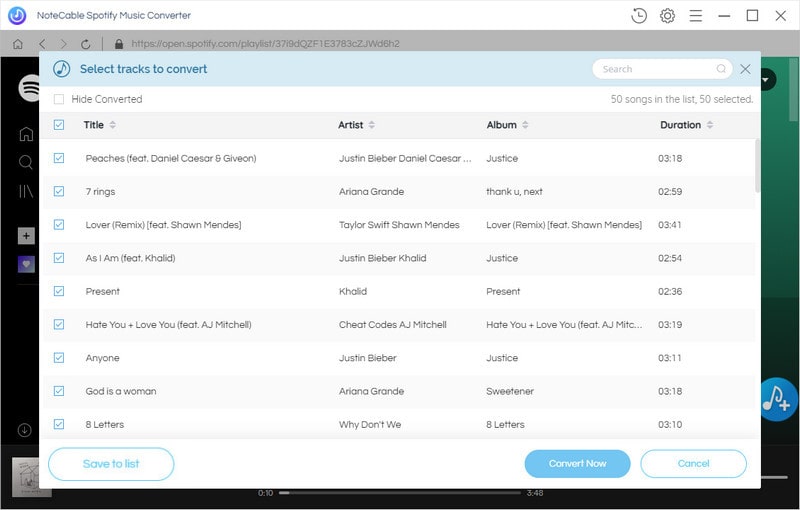Select album 'thank u, next'

click(x=514, y=191)
